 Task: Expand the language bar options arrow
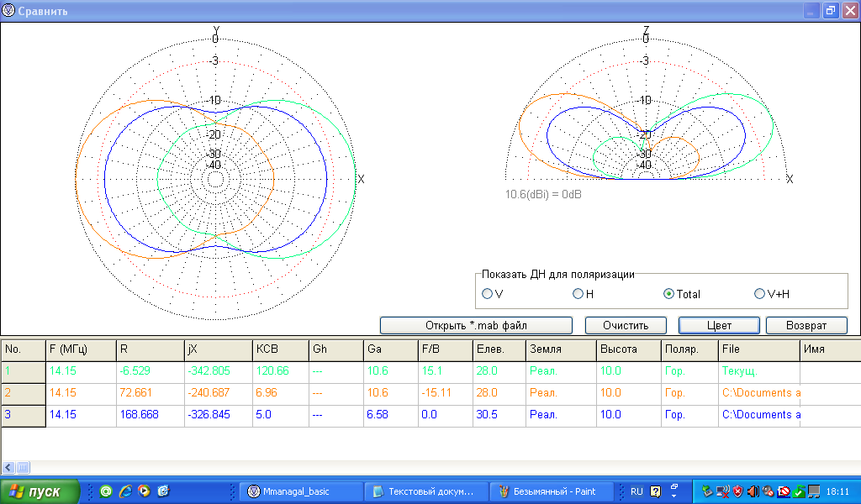tap(673, 495)
